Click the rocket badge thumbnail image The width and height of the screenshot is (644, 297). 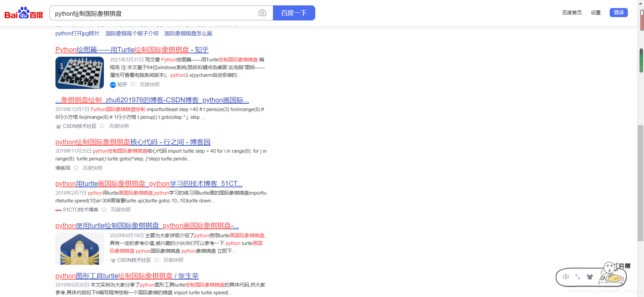tap(80, 249)
